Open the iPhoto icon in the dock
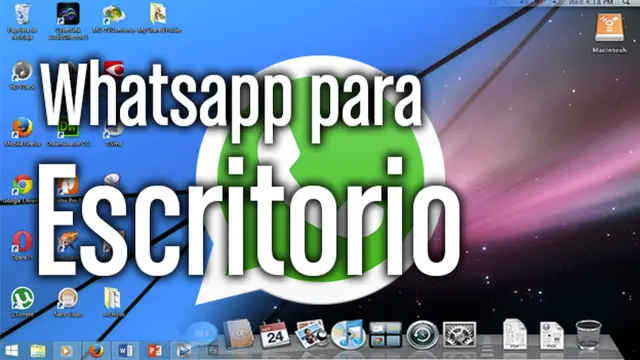This screenshot has height=360, width=640. tap(311, 334)
